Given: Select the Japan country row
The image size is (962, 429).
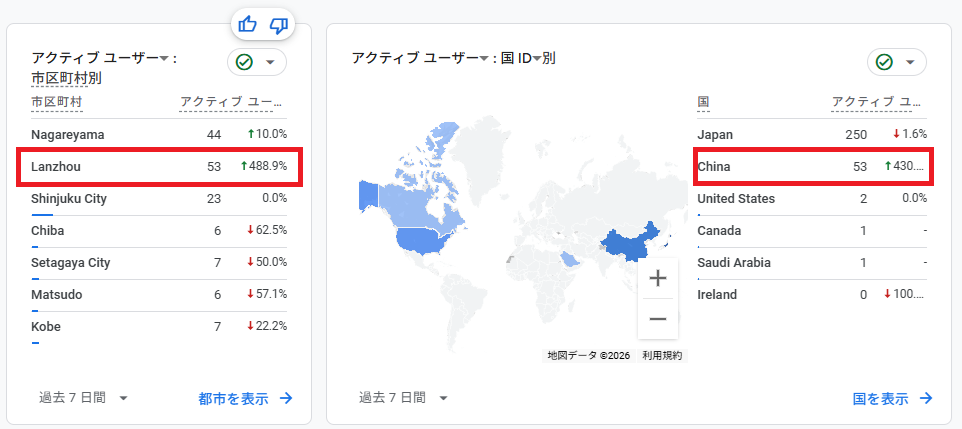Looking at the screenshot, I should pyautogui.click(x=812, y=134).
